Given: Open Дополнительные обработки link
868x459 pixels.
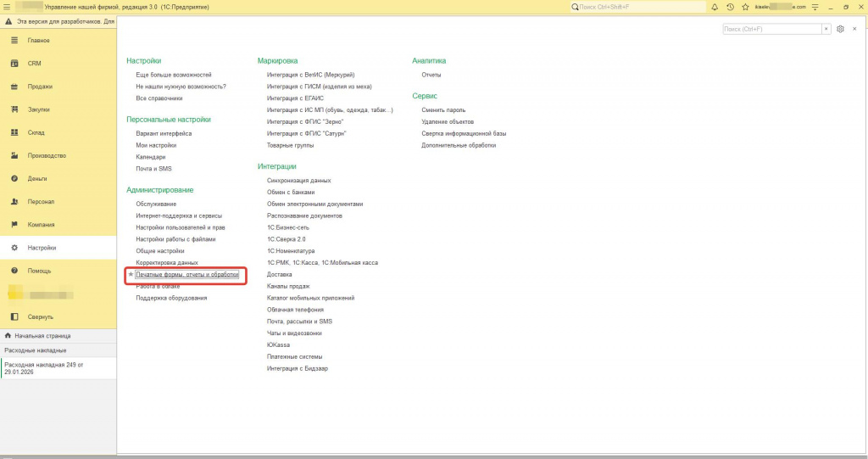Looking at the screenshot, I should point(459,145).
